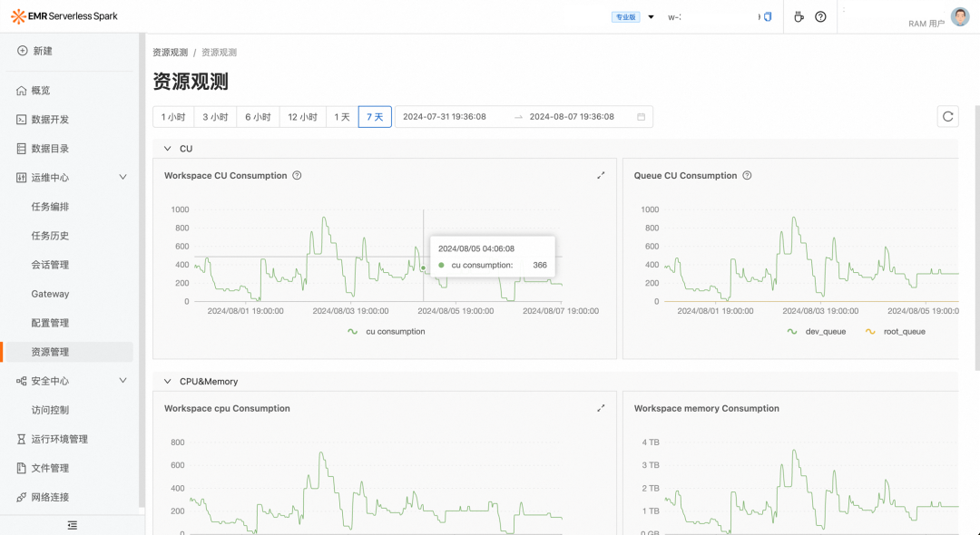Select the 3 小时 time range
The image size is (980, 535).
(215, 117)
